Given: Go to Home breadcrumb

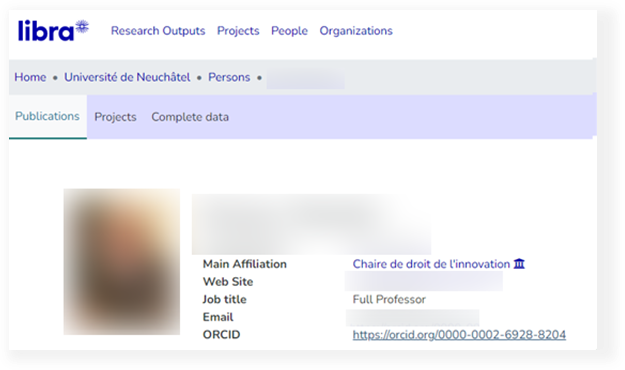Looking at the screenshot, I should click(x=30, y=77).
